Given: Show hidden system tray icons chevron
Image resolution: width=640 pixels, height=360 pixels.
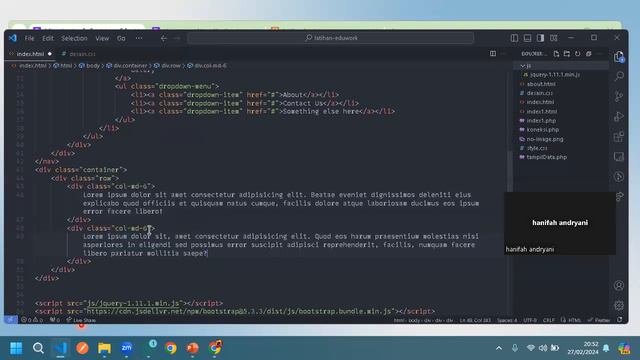Looking at the screenshot, I should (499, 348).
